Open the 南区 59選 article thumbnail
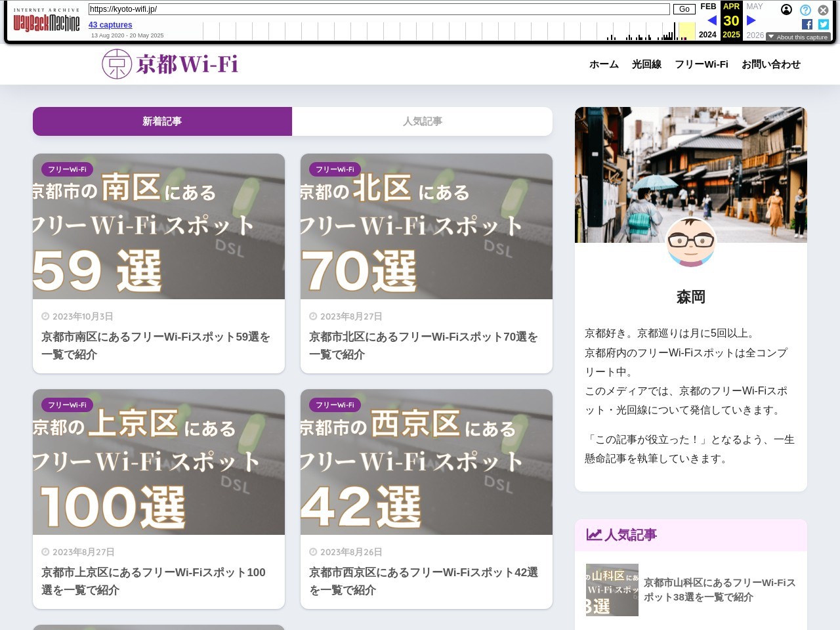Image resolution: width=840 pixels, height=630 pixels. 159,226
